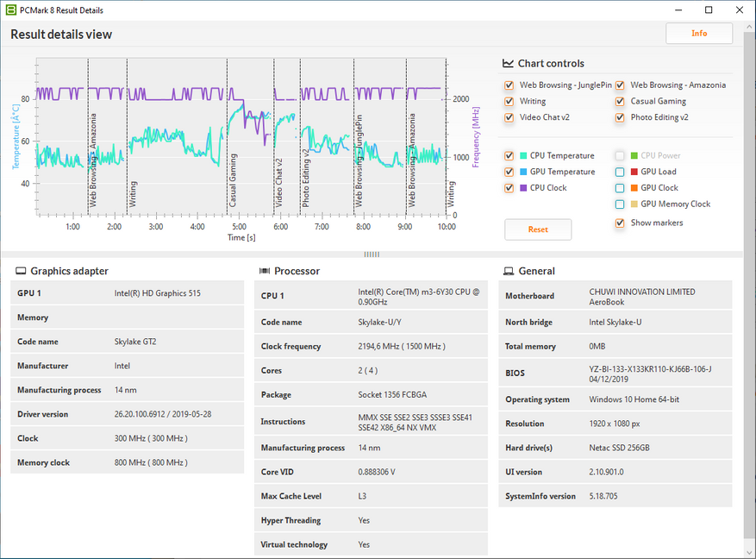Click the teal CPU Temperature color swatch
756x559 pixels.
[x=522, y=156]
